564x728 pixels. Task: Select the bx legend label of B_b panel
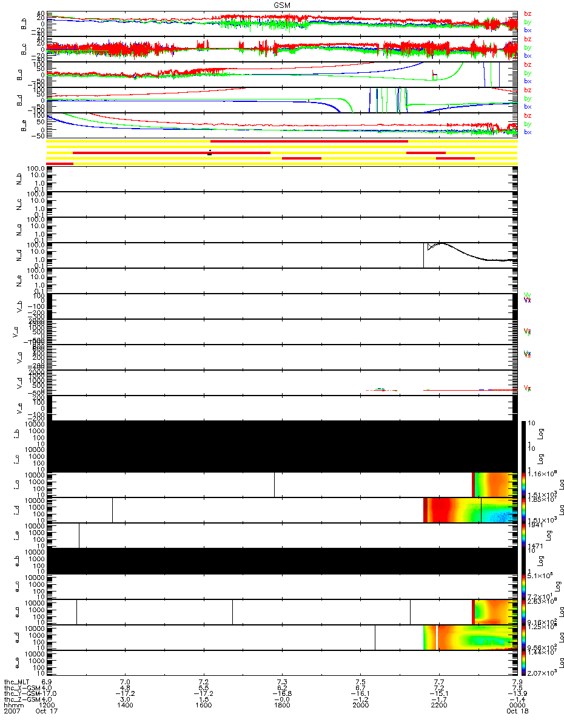point(527,30)
